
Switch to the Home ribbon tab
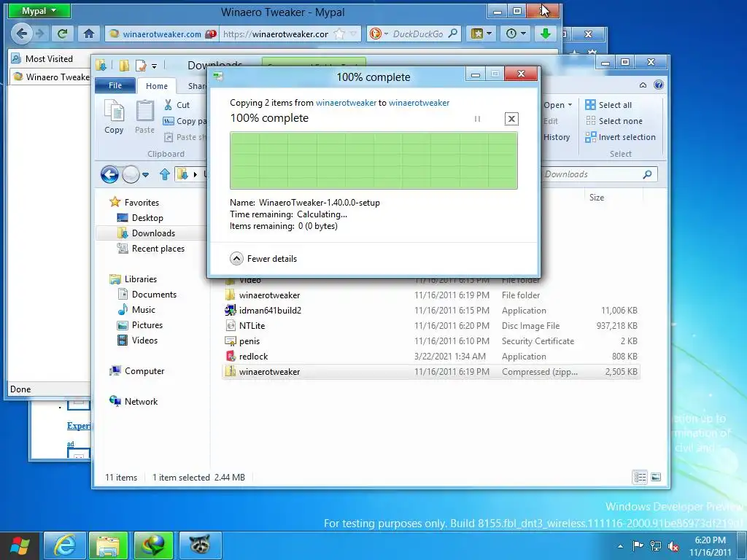tap(157, 86)
